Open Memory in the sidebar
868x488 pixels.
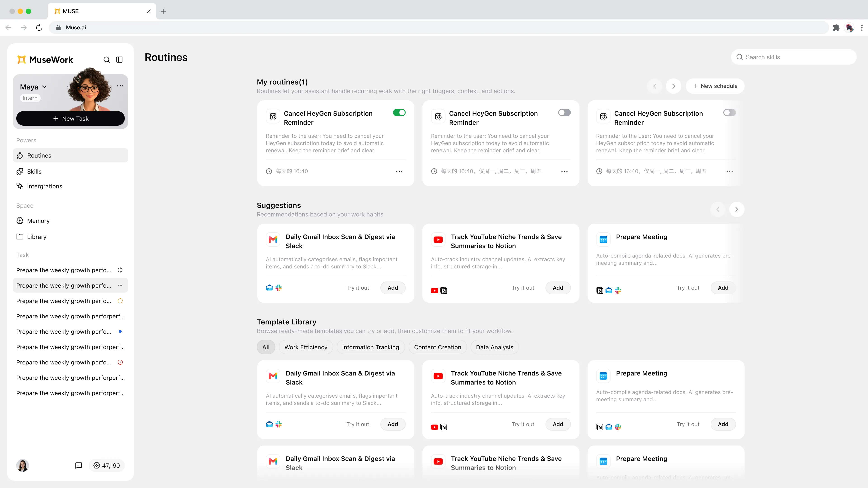coord(71,221)
